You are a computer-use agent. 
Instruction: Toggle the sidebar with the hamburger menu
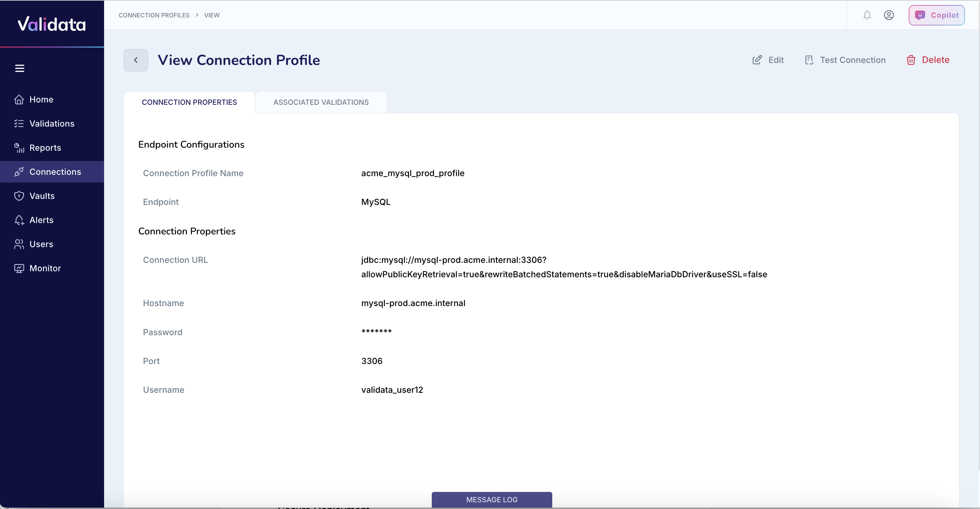(x=20, y=68)
